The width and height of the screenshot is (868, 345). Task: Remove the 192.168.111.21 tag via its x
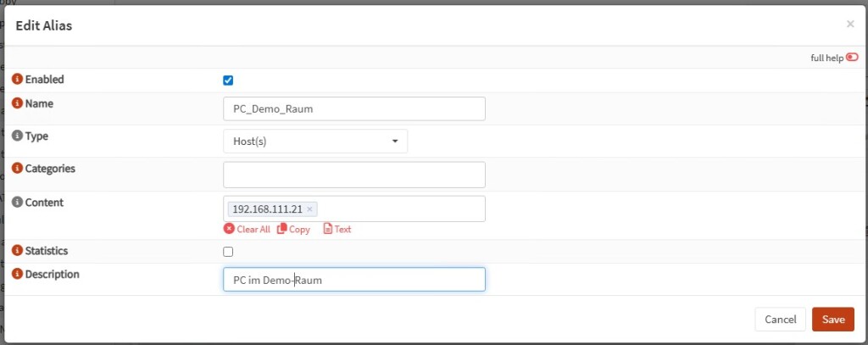click(309, 209)
